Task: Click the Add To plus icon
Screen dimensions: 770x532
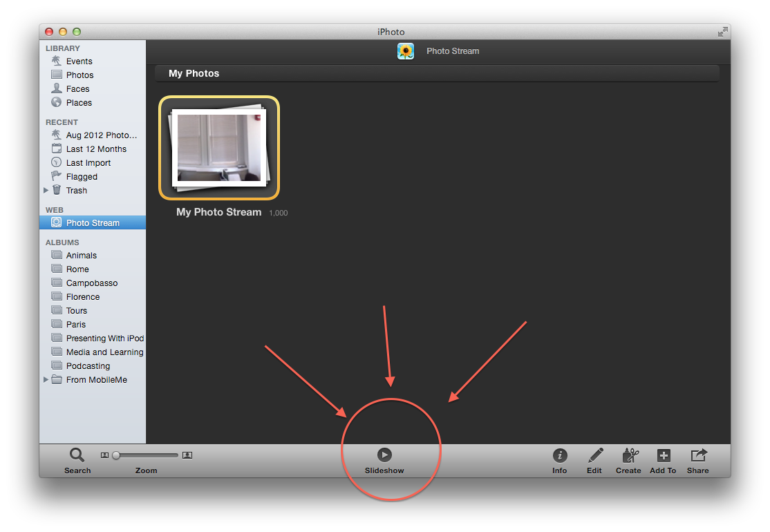Action: [x=664, y=455]
